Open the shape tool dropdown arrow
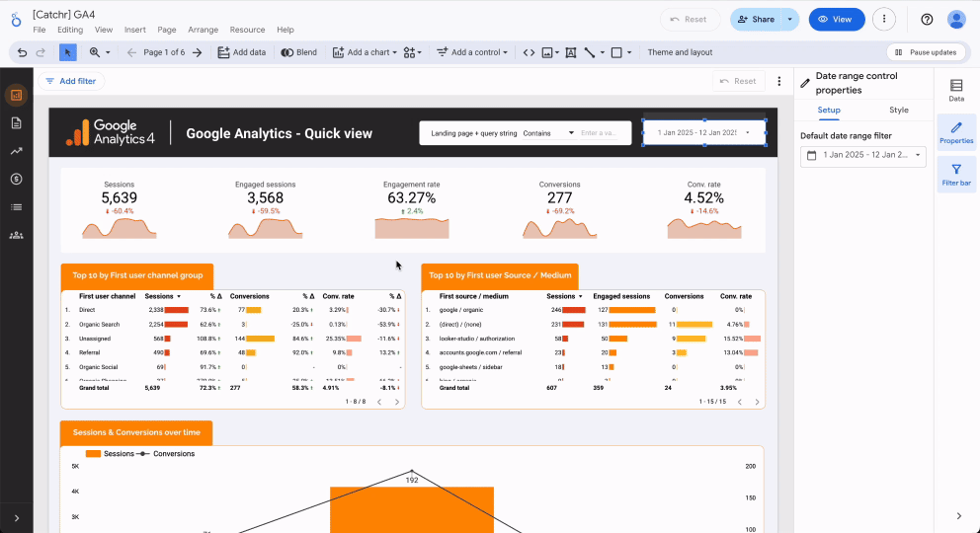Viewport: 980px width, 533px height. [x=629, y=52]
